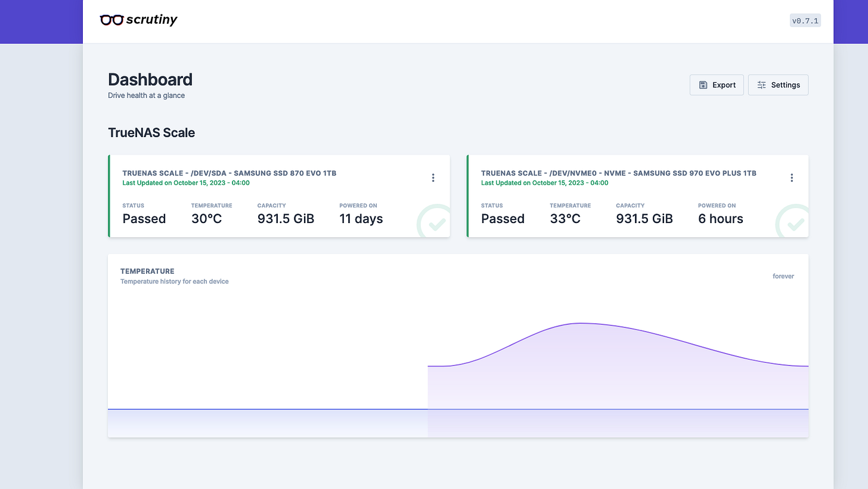Click the '6 hours' powered on value
868x489 pixels.
click(721, 219)
